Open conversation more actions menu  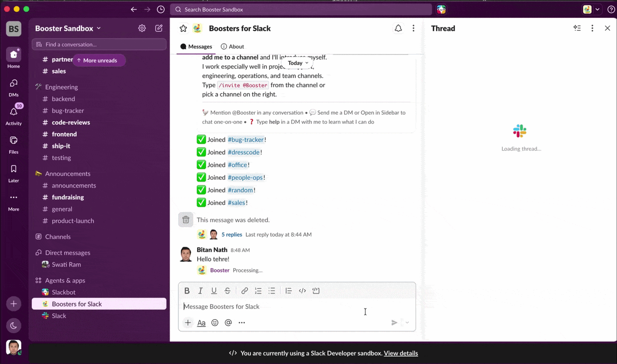click(413, 28)
